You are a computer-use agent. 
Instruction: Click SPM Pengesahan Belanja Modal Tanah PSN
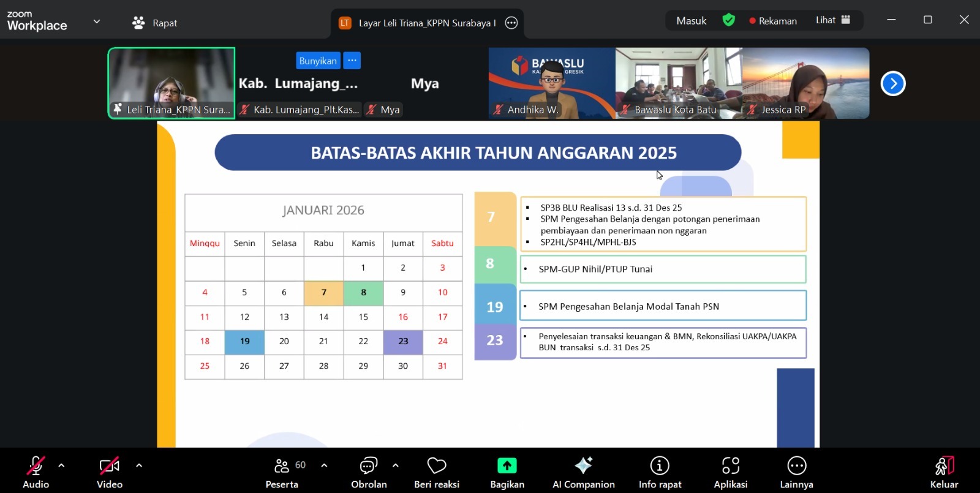[629, 306]
